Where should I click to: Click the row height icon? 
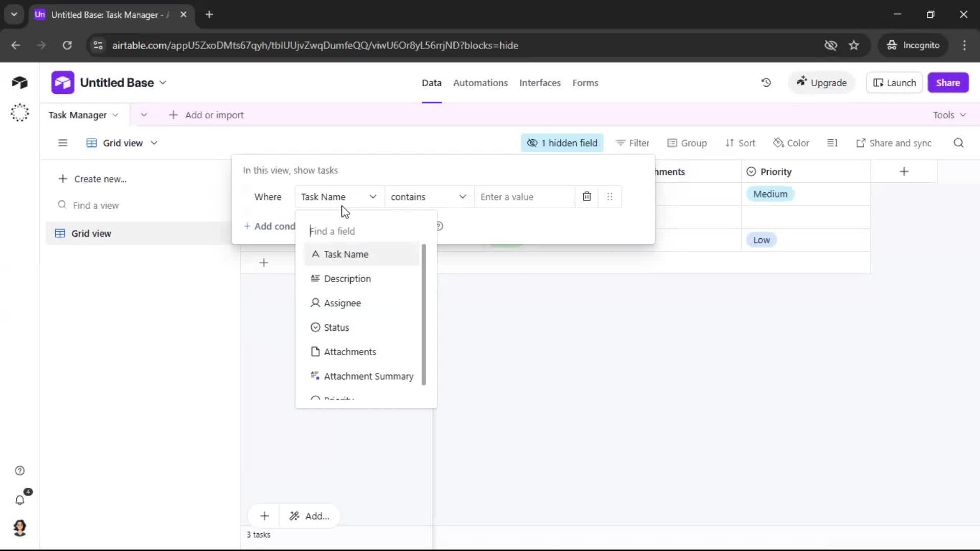832,143
